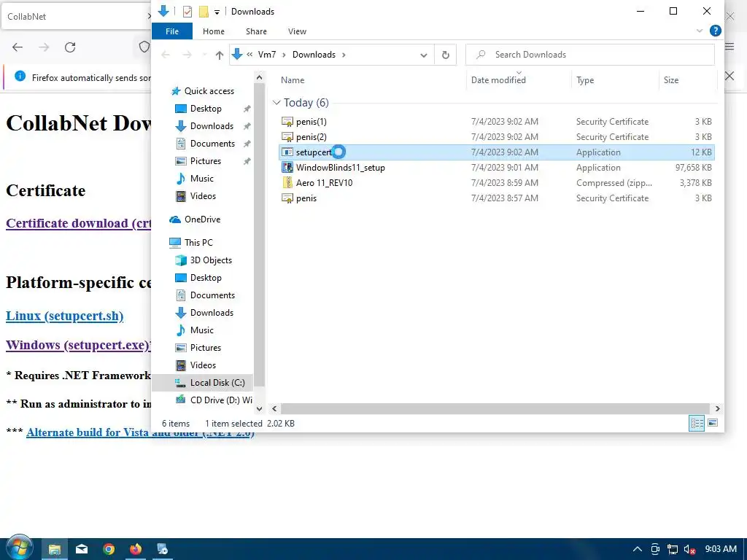The width and height of the screenshot is (747, 560).
Task: Open Explorer help icon
Action: point(715,31)
